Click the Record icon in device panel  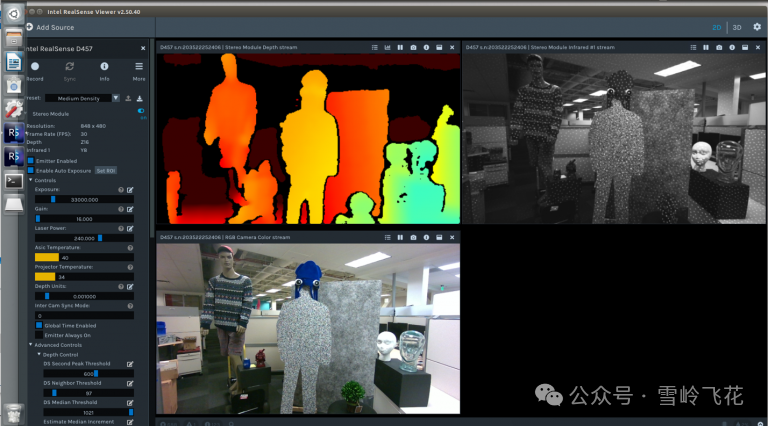coord(35,67)
